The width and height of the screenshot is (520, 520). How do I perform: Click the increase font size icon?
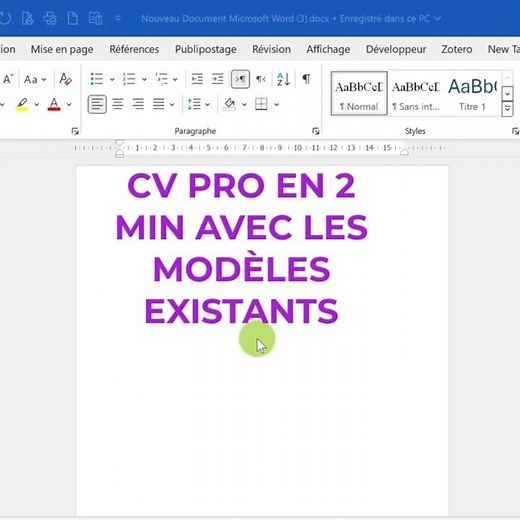(x=8, y=79)
